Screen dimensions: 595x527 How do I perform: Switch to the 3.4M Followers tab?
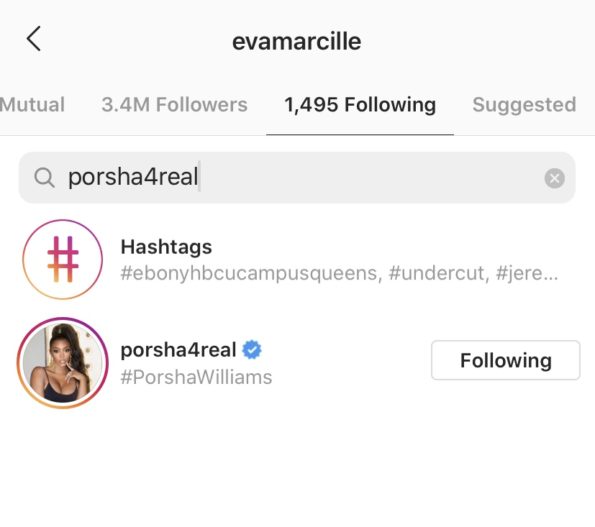175,105
